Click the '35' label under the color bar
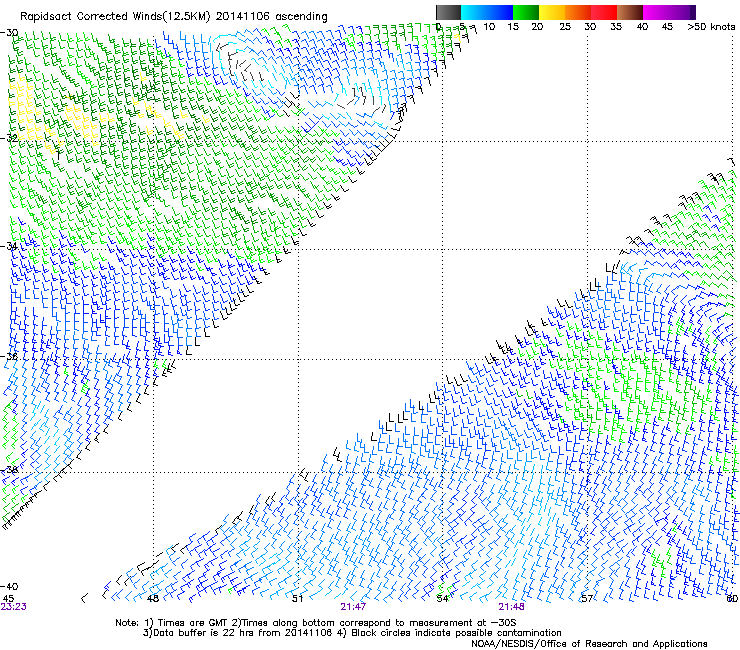The width and height of the screenshot is (740, 650). pyautogui.click(x=616, y=27)
